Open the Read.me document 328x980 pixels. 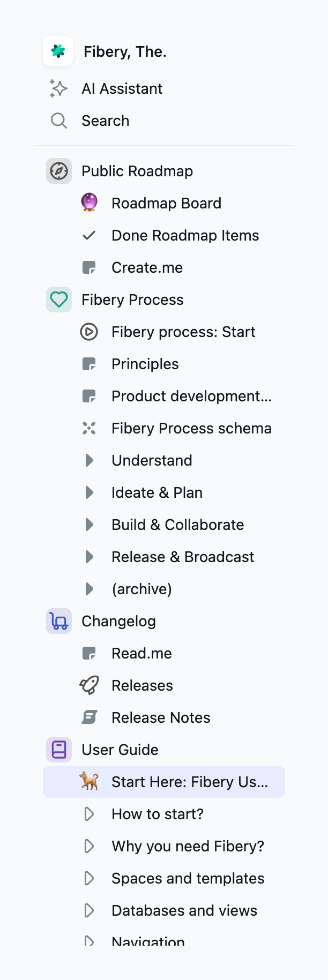tap(141, 653)
